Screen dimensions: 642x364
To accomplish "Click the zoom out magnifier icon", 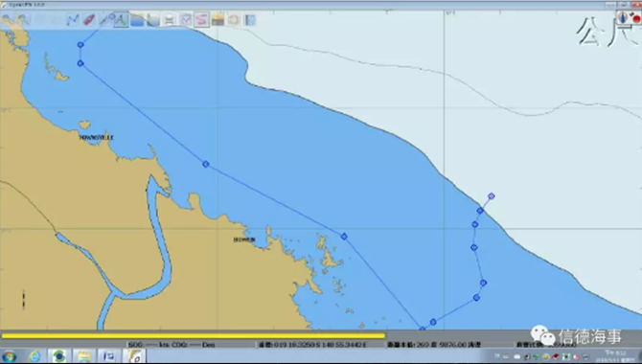I will coord(23,20).
